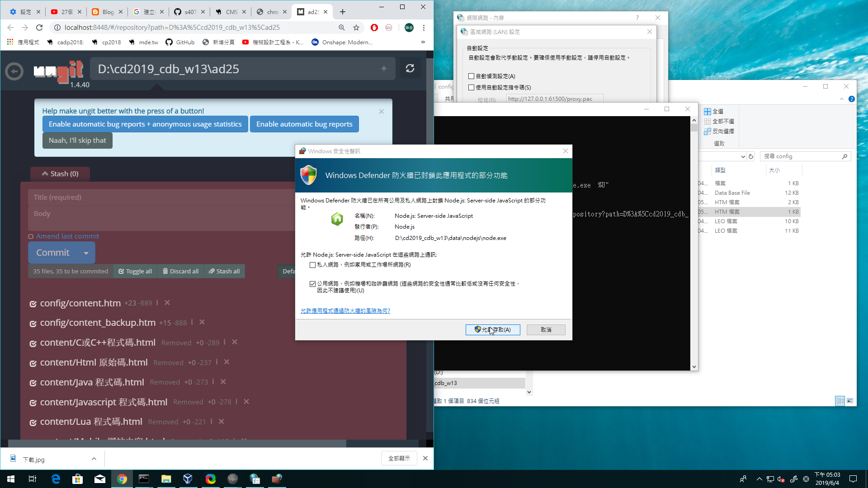Toggle the Amend last commit checkbox
868x488 pixels.
click(31, 236)
